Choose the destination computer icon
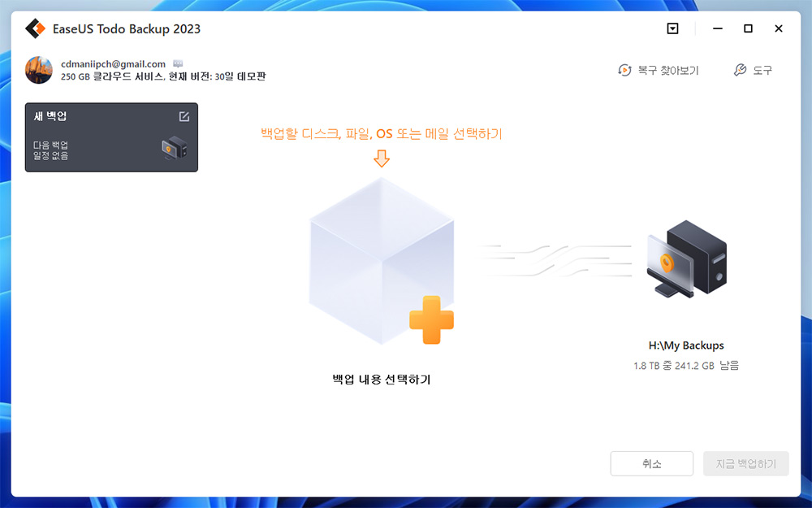This screenshot has height=508, width=812. [x=686, y=259]
